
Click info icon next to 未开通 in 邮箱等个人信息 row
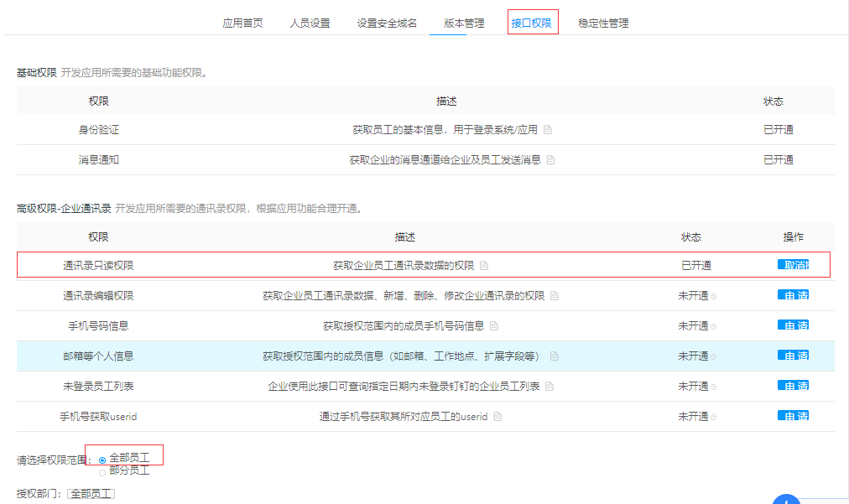pyautogui.click(x=714, y=356)
